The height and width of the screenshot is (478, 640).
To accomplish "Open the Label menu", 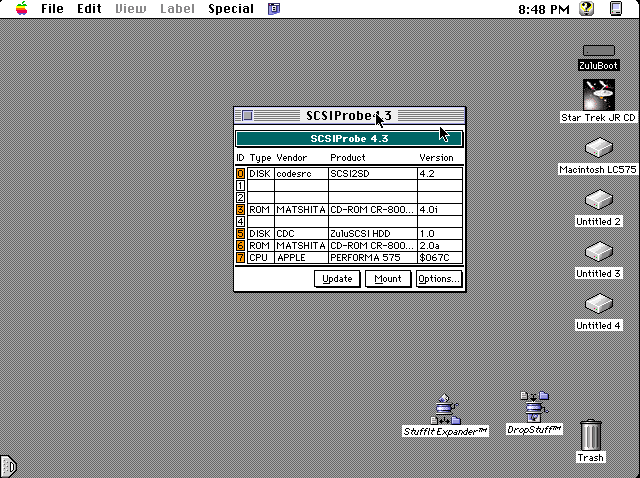I will click(x=177, y=9).
